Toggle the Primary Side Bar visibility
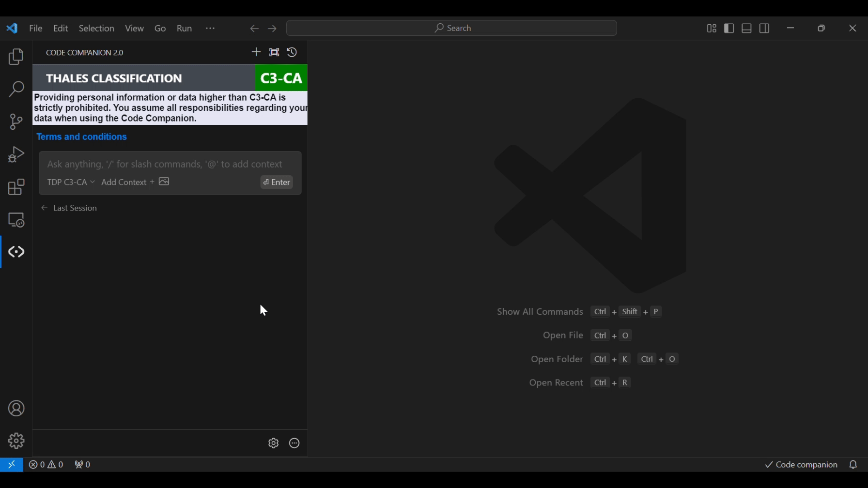Viewport: 868px width, 488px height. (x=729, y=29)
